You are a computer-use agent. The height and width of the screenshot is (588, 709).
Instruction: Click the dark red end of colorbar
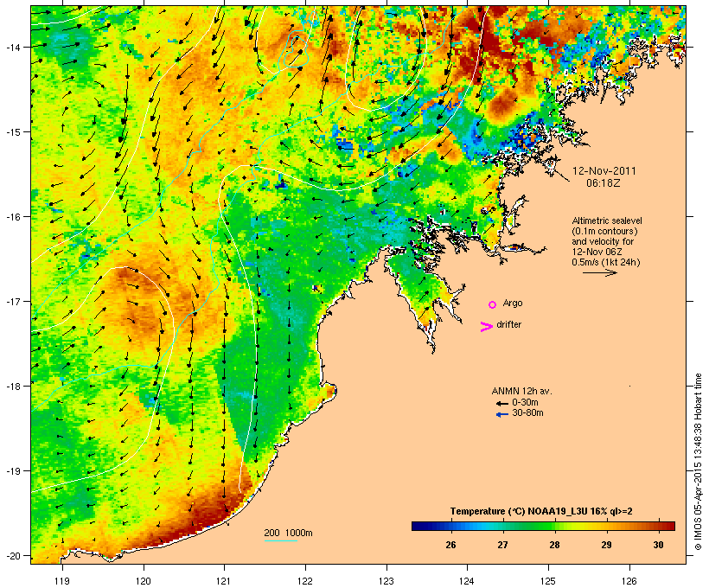tap(668, 526)
